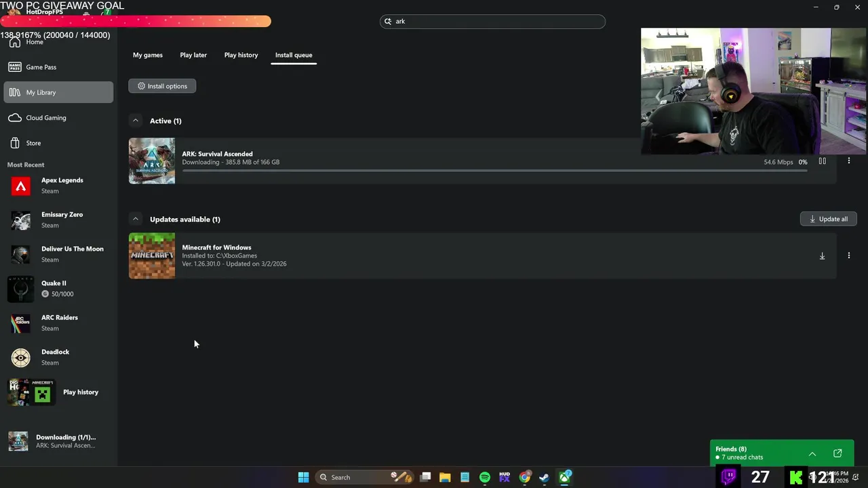The height and width of the screenshot is (488, 868).
Task: Click the Friends (8) header
Action: pos(731,449)
